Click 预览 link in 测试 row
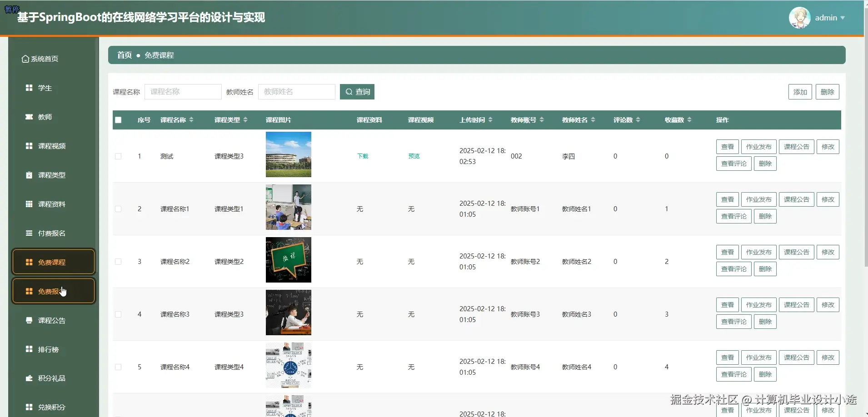The width and height of the screenshot is (868, 417). click(x=414, y=156)
